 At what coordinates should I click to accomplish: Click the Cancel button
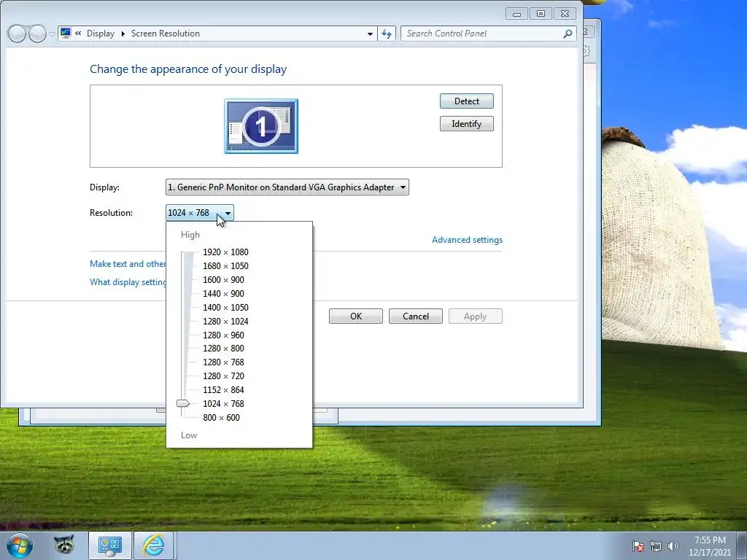pyautogui.click(x=415, y=316)
